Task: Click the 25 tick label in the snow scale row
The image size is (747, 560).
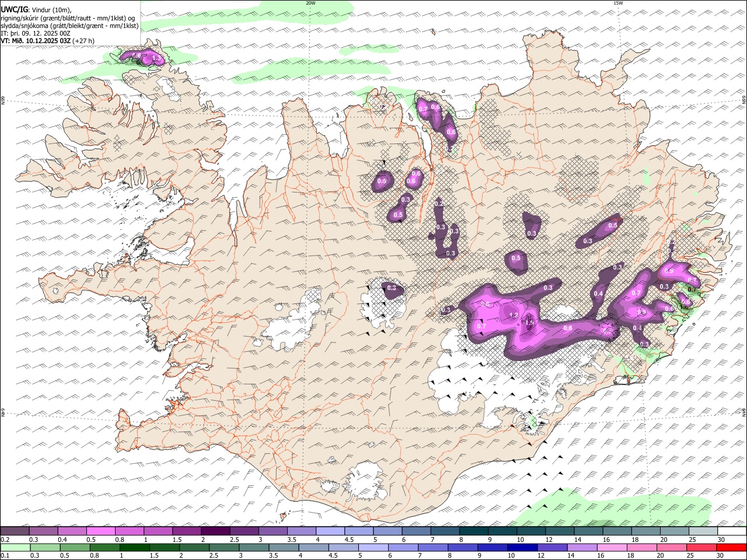Action: click(x=693, y=539)
